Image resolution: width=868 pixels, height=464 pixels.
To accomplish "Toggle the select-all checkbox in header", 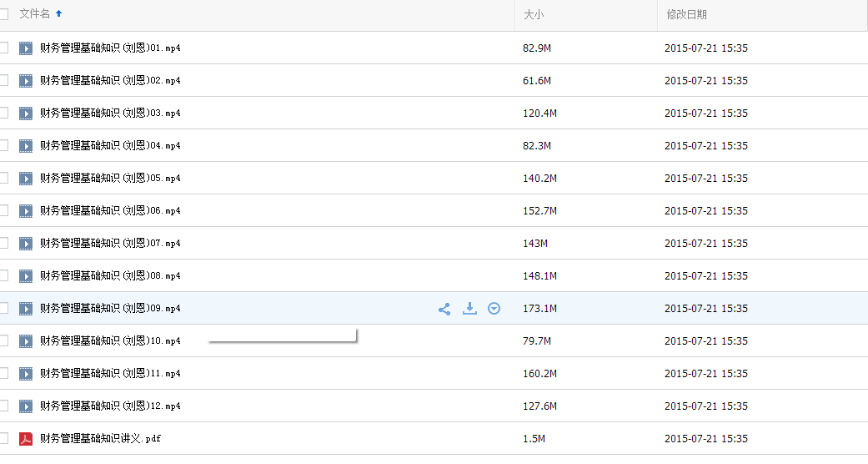I will tap(3, 14).
